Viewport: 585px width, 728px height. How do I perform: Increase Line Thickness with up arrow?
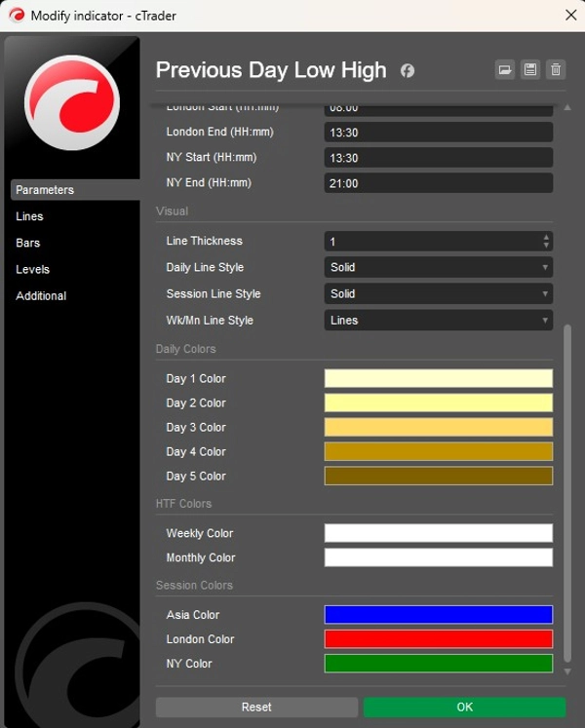tap(546, 237)
